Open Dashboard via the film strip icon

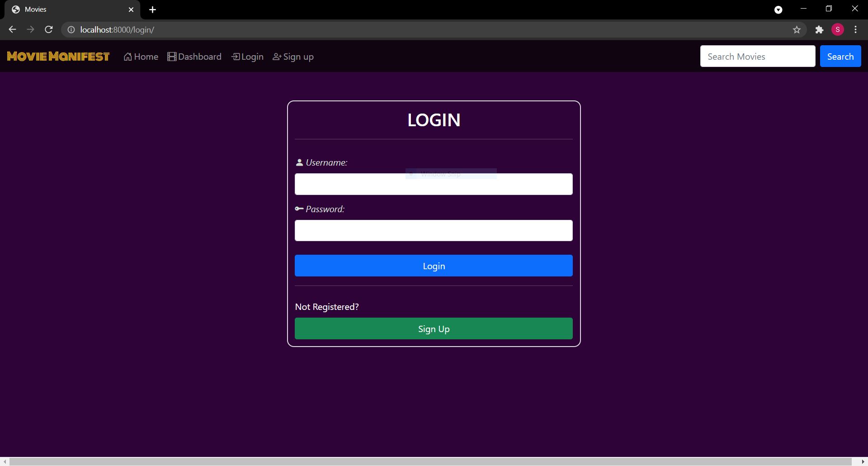[x=172, y=56]
